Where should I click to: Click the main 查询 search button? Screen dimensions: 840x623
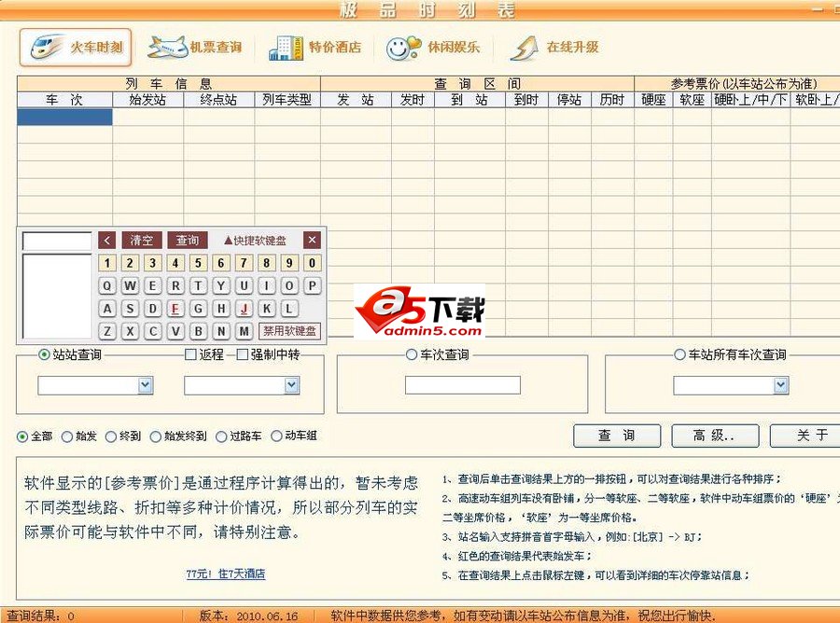(616, 436)
